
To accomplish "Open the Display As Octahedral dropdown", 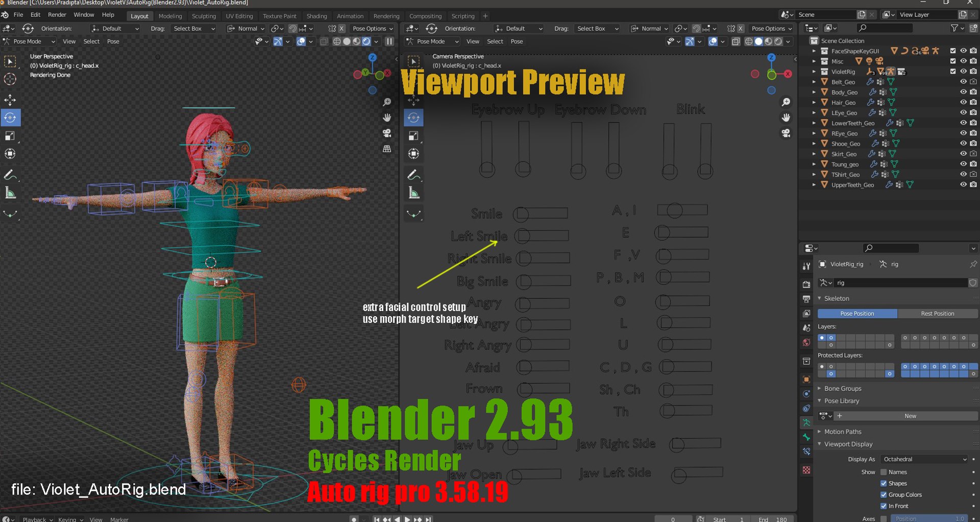I will 924,459.
